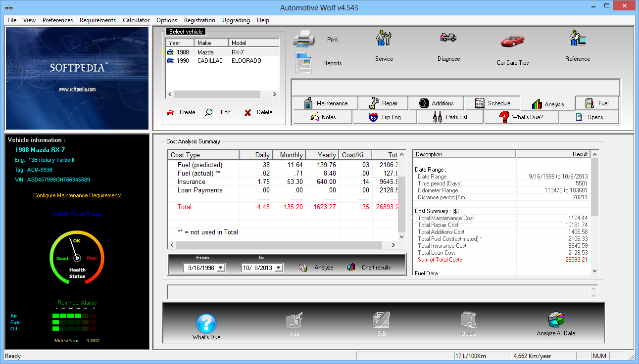Open the To date dropdown
This screenshot has width=639, height=364.
coord(279,268)
